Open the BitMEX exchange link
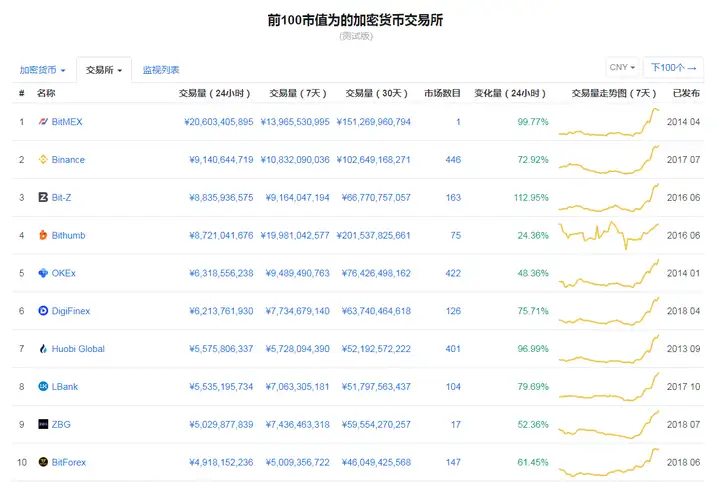This screenshot has height=482, width=720. (x=67, y=122)
